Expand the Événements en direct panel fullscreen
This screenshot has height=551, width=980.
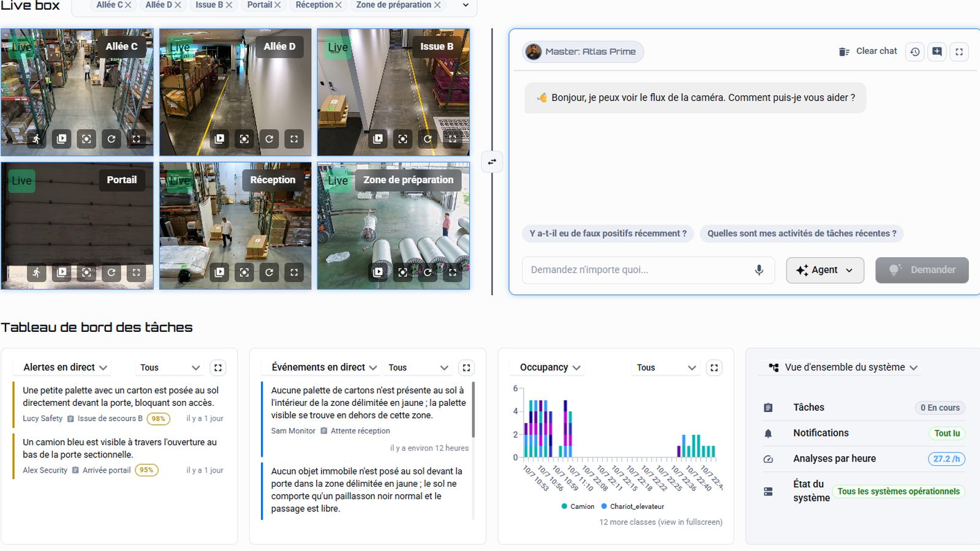(466, 367)
